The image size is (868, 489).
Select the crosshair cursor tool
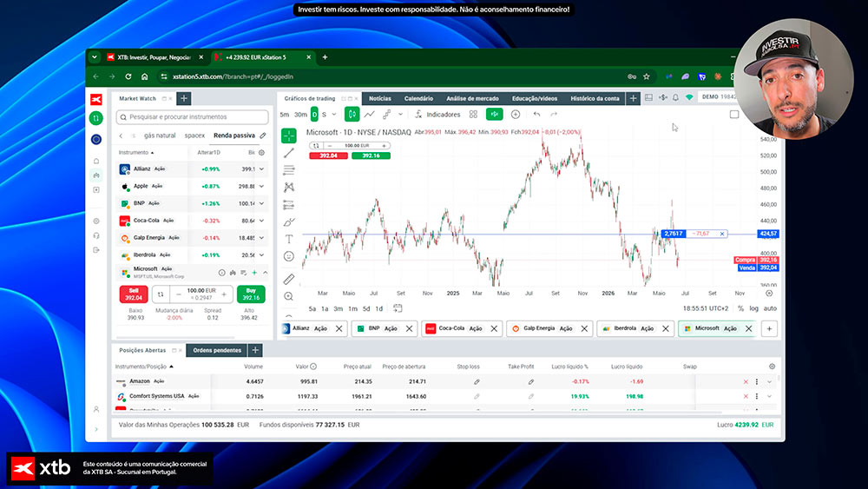pyautogui.click(x=289, y=135)
